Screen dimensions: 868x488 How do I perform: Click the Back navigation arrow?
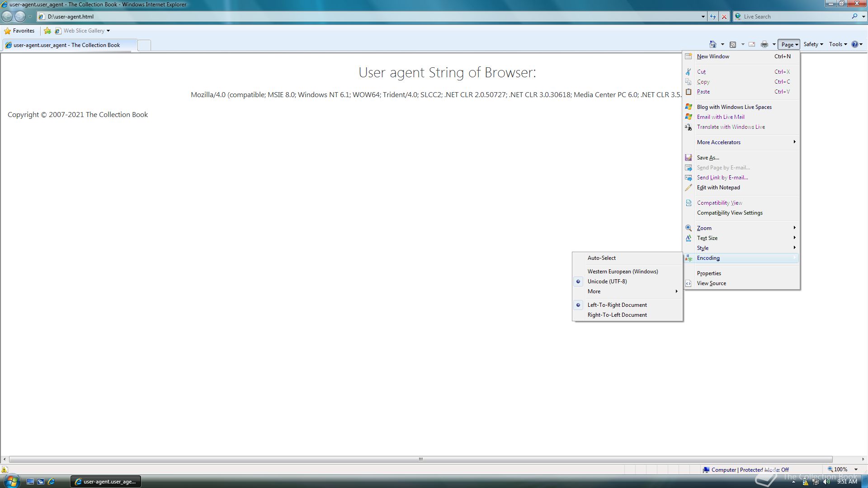(7, 16)
